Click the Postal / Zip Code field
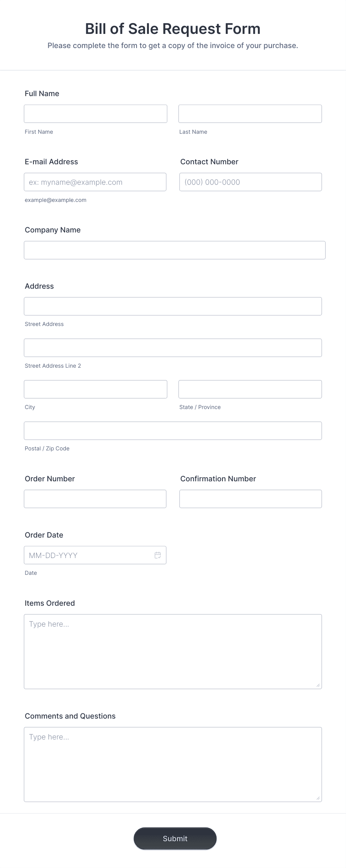346x868 pixels. click(x=173, y=431)
